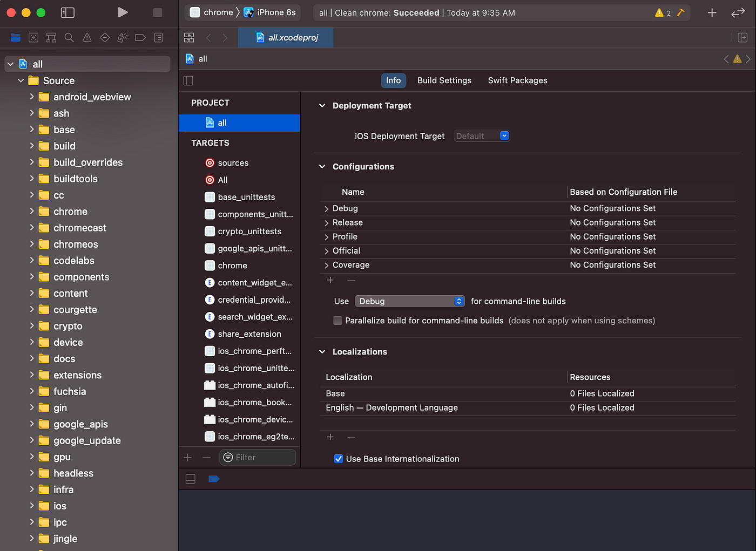Open the Symbol navigator
This screenshot has height=551, width=756.
pyautogui.click(x=51, y=37)
